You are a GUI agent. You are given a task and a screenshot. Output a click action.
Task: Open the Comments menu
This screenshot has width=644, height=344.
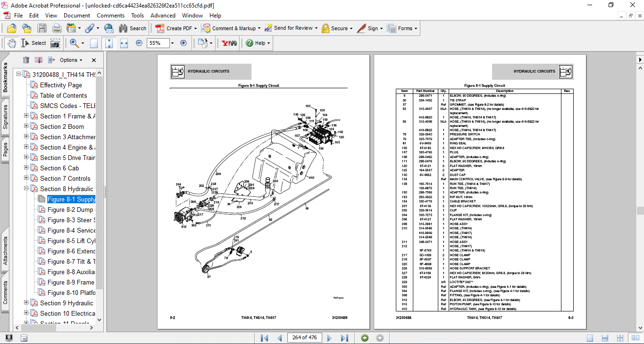click(x=110, y=16)
